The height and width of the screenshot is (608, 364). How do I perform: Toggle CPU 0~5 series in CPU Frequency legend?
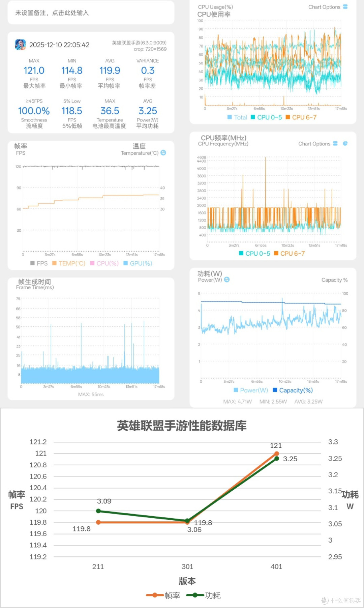(x=254, y=254)
